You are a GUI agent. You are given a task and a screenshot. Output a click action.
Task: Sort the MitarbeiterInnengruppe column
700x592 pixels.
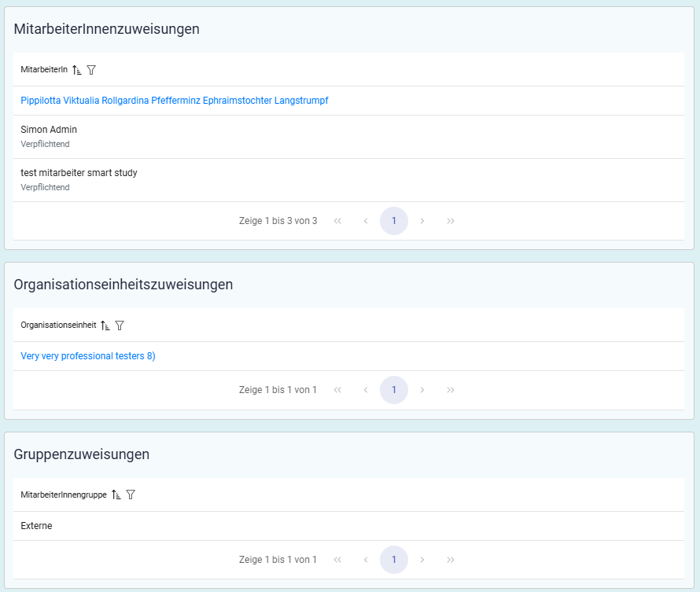coord(116,495)
